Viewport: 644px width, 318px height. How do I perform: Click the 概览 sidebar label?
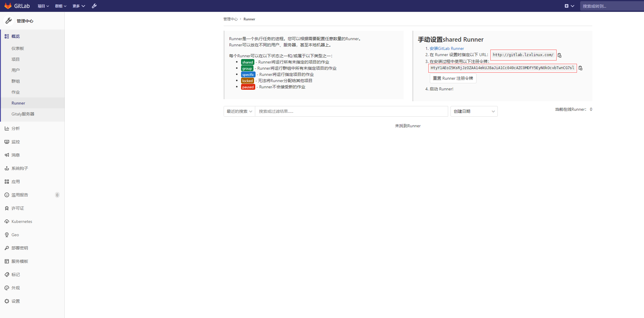click(16, 36)
